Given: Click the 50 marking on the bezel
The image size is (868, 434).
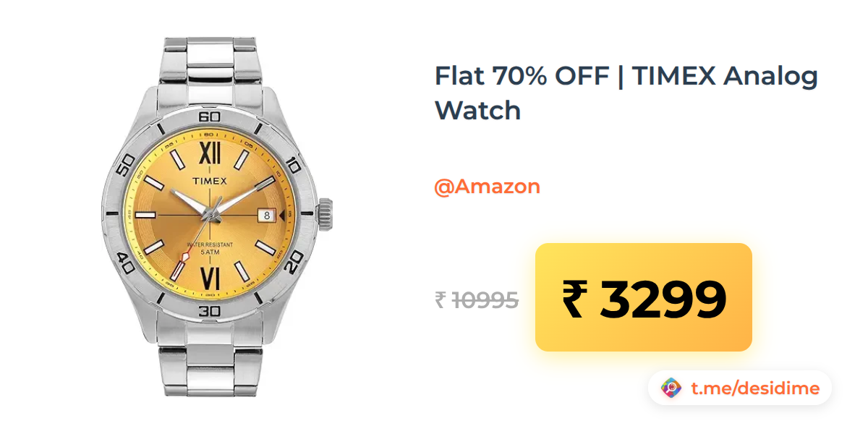Looking at the screenshot, I should coord(124,164).
